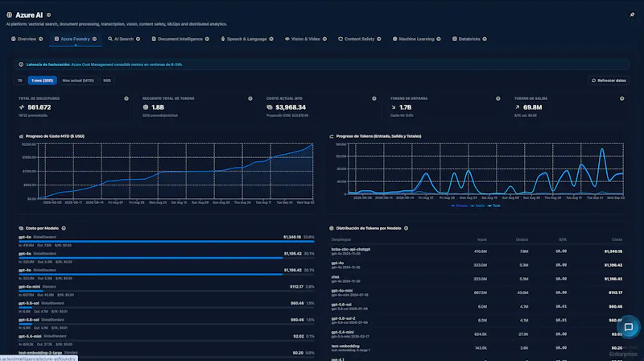Click the info icon on the Document Intelligence tab

207,39
